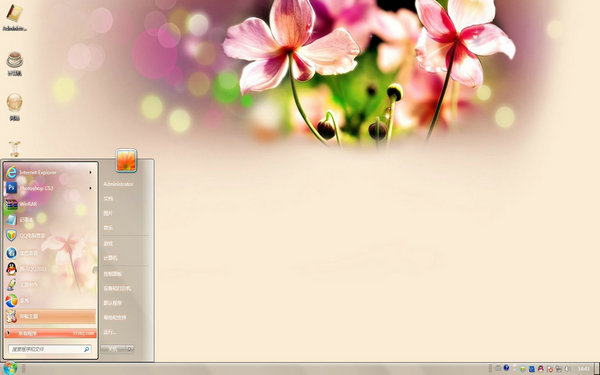Click the Show desktop strip
This screenshot has width=600, height=375.
click(597, 369)
